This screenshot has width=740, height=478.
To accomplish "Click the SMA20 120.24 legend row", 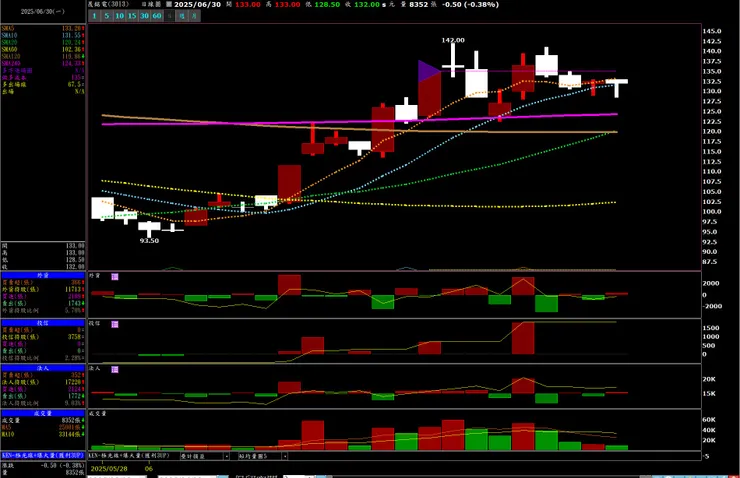I will point(43,42).
